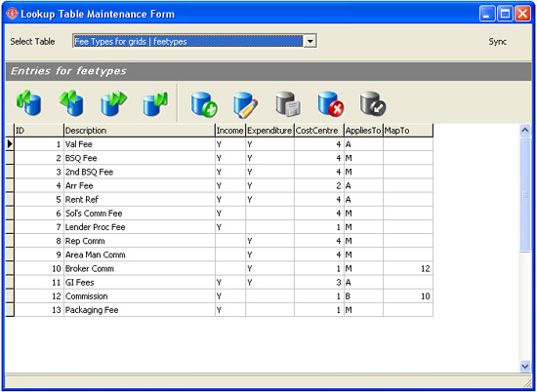
Task: Click the scrollbar down arrow
Action: [525, 367]
